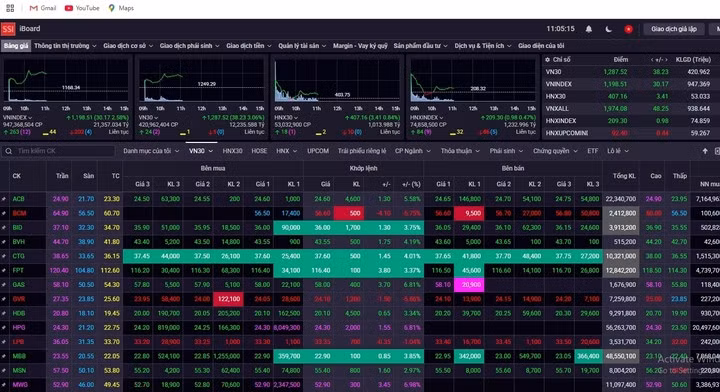The height and width of the screenshot is (392, 720).
Task: Click the Vietnam flag language icon
Action: click(x=628, y=29)
